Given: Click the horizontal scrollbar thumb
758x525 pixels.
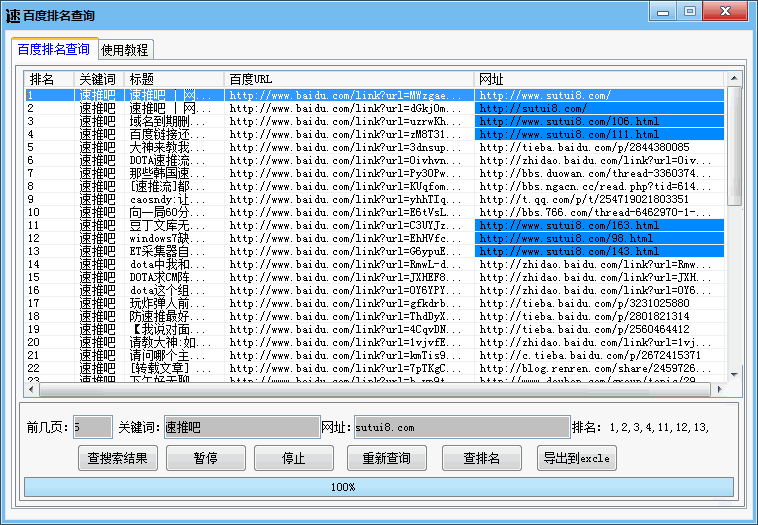Looking at the screenshot, I should [x=375, y=389].
